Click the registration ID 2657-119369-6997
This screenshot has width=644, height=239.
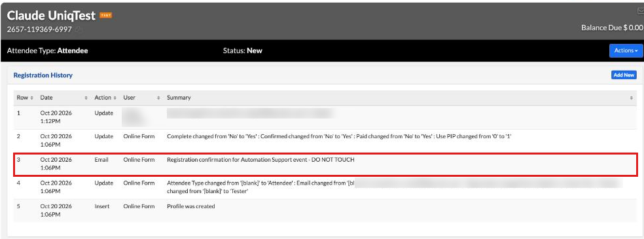click(39, 29)
